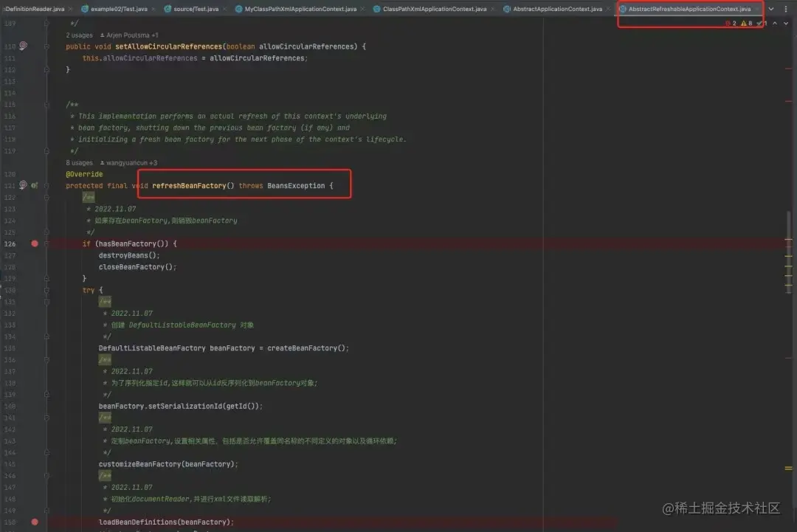Open the editor tabs options menu
Image resolution: width=797 pixels, height=532 pixels.
[x=786, y=9]
